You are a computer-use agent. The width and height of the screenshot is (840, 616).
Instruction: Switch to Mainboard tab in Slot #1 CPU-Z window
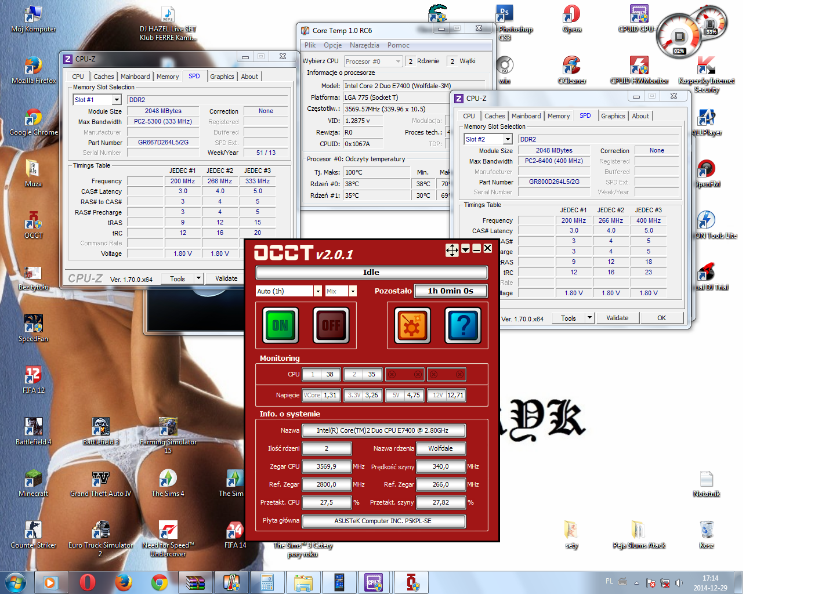[x=135, y=77]
